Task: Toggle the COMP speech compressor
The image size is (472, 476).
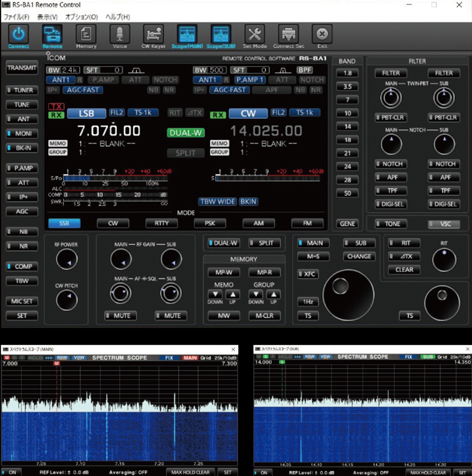Action: (x=22, y=266)
